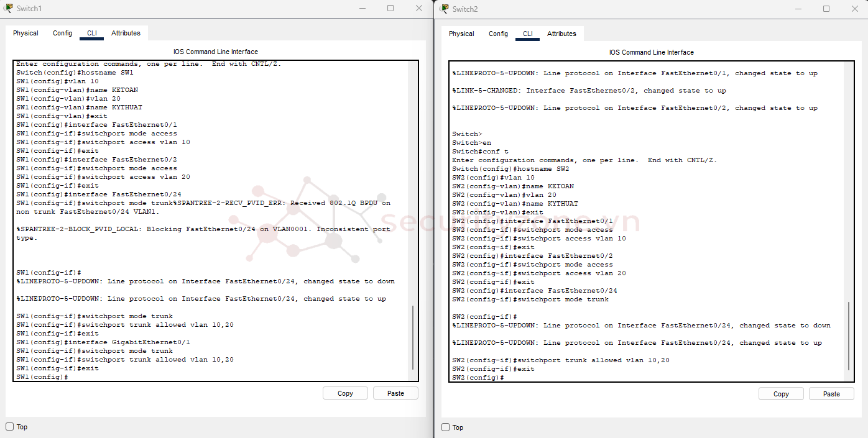This screenshot has width=868, height=438.
Task: Click 'SW2(config-vlan)#name KETOAN' line
Action: click(x=513, y=186)
